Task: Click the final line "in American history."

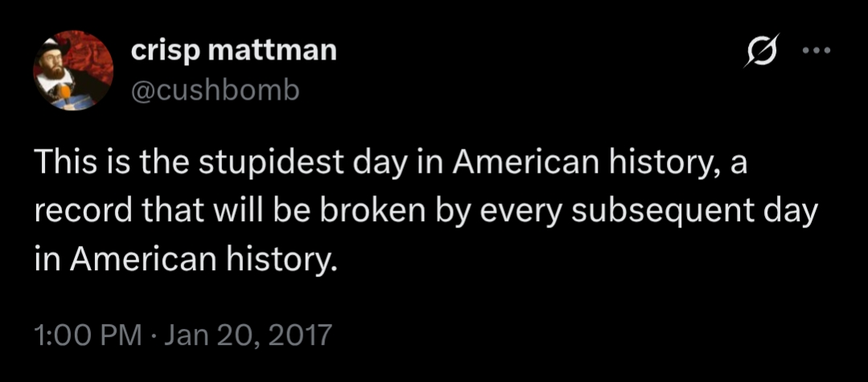Action: [x=183, y=261]
